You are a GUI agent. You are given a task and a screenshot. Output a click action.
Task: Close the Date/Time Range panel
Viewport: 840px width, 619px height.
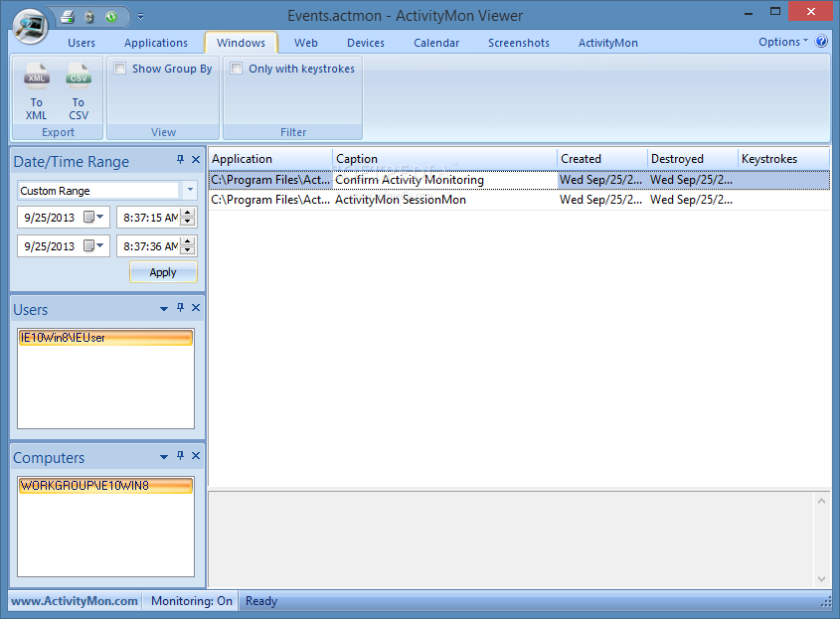(196, 160)
